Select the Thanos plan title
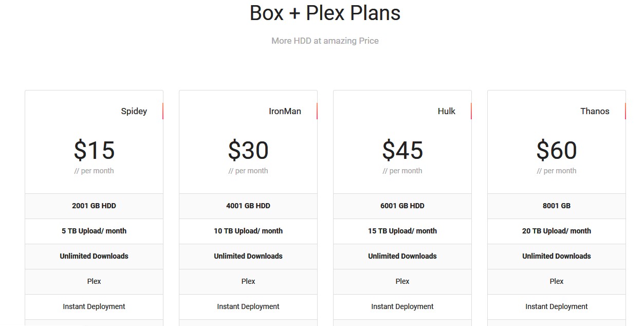 coord(595,111)
